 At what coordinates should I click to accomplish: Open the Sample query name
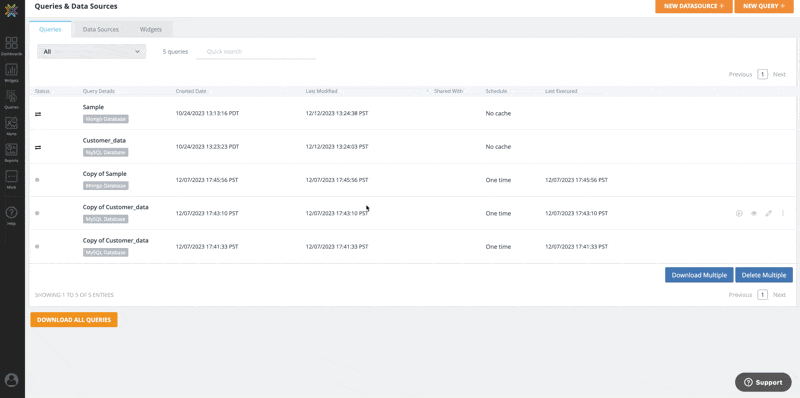pos(93,108)
